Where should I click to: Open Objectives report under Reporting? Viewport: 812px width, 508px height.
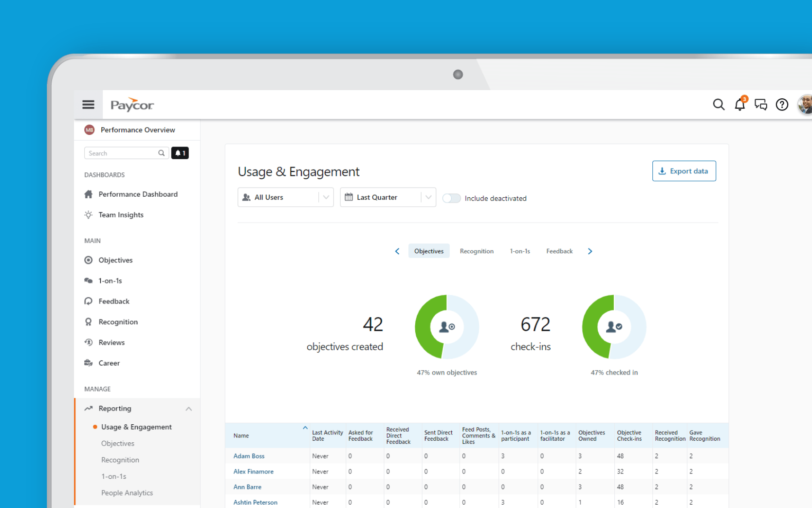click(x=118, y=444)
